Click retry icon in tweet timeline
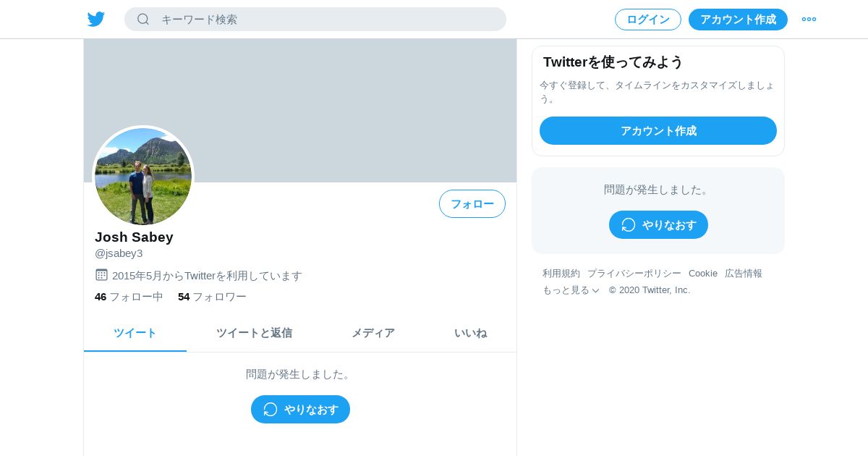868x456 pixels. 271,410
